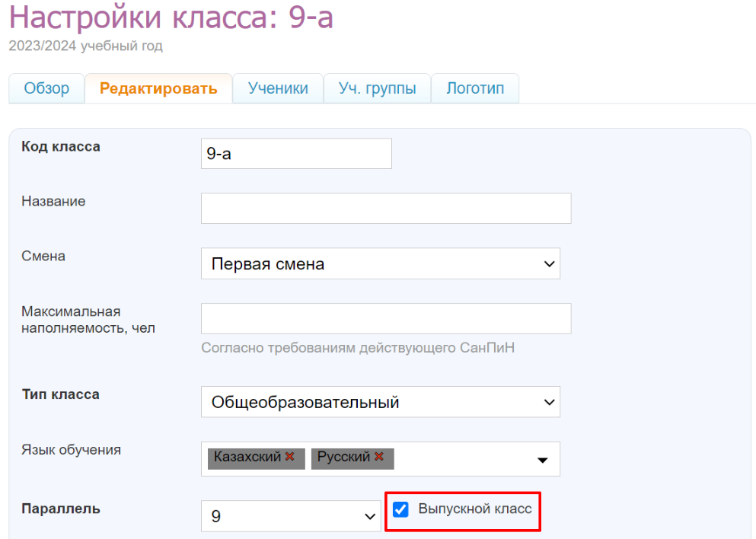Click the Русский tag label

343,457
